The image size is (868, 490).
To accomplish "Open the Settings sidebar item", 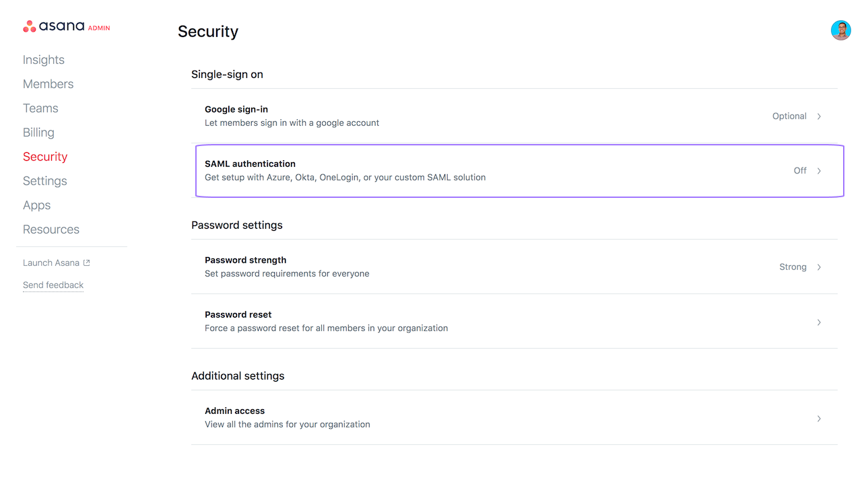I will [x=45, y=181].
